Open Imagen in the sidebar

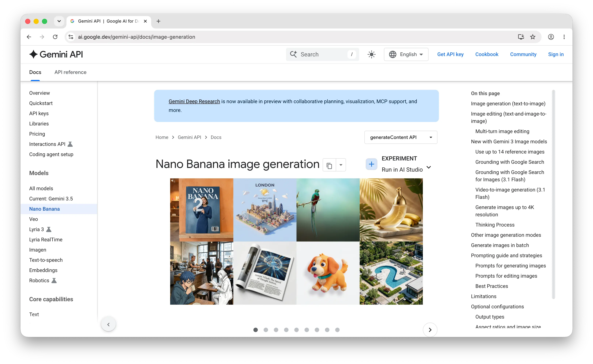38,250
